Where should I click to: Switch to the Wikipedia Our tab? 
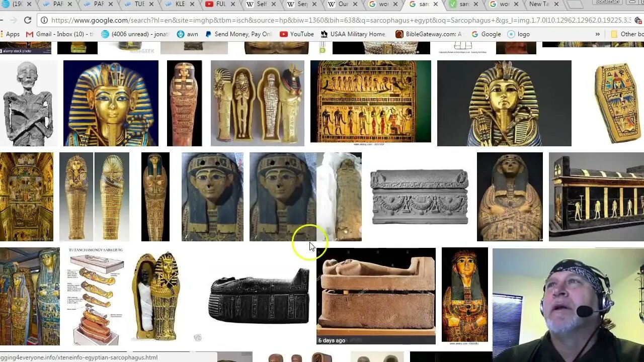[343, 5]
